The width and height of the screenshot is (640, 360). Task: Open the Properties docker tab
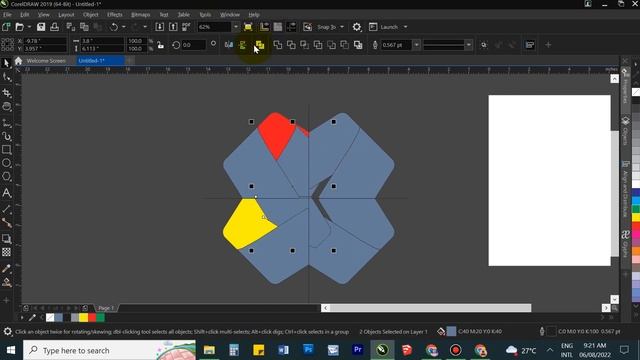pyautogui.click(x=625, y=86)
